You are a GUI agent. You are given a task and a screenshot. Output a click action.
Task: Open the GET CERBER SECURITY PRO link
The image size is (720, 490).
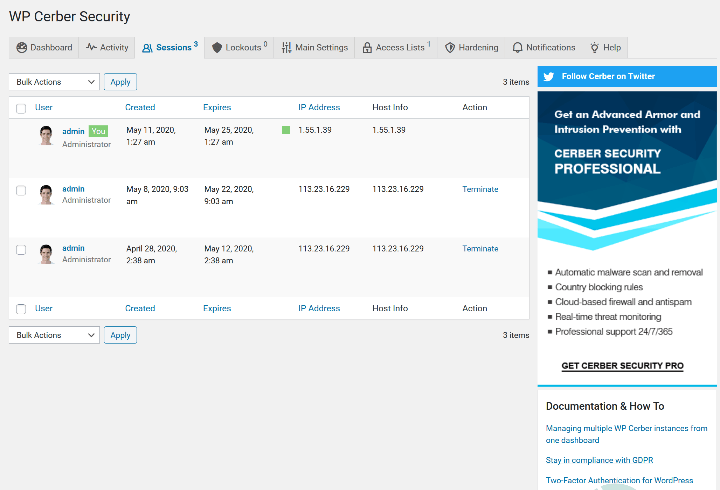tap(622, 366)
